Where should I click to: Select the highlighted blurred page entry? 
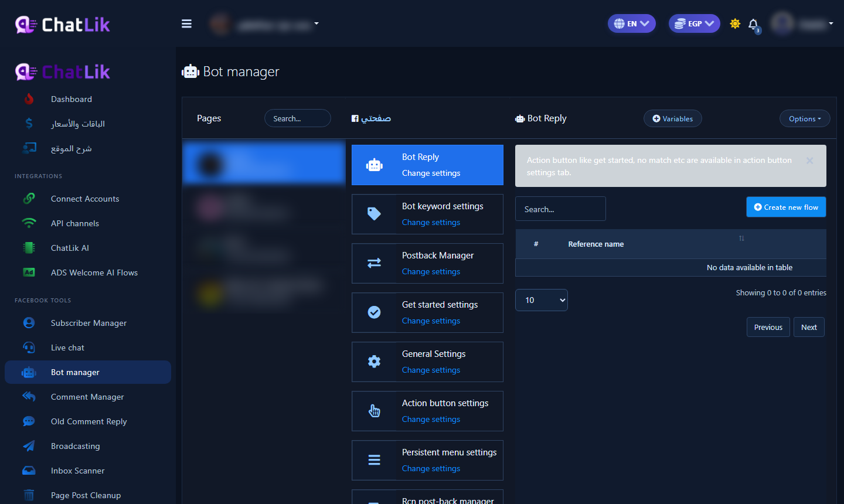(x=264, y=164)
